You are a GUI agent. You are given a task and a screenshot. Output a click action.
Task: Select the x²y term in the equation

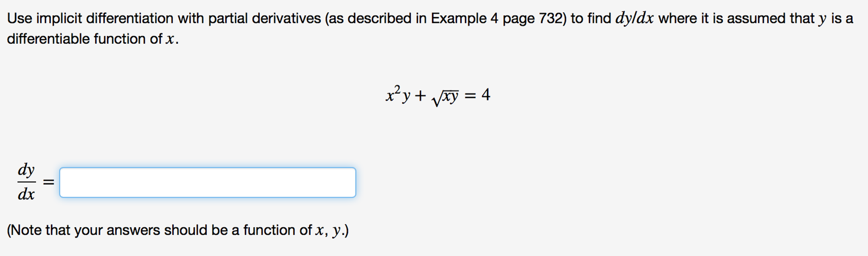pyautogui.click(x=398, y=95)
